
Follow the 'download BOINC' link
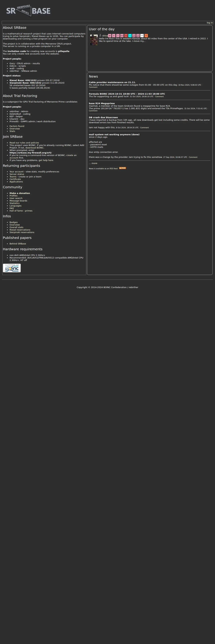35,148
